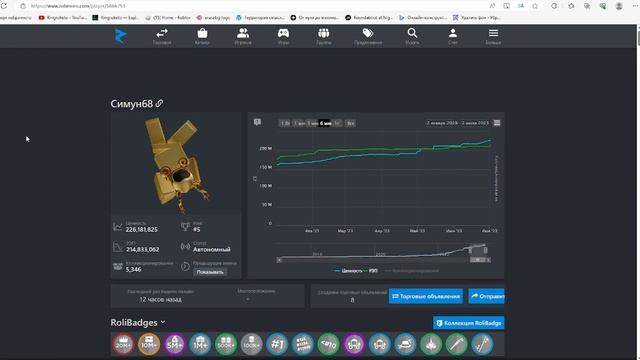Click the chart date range field

457,123
